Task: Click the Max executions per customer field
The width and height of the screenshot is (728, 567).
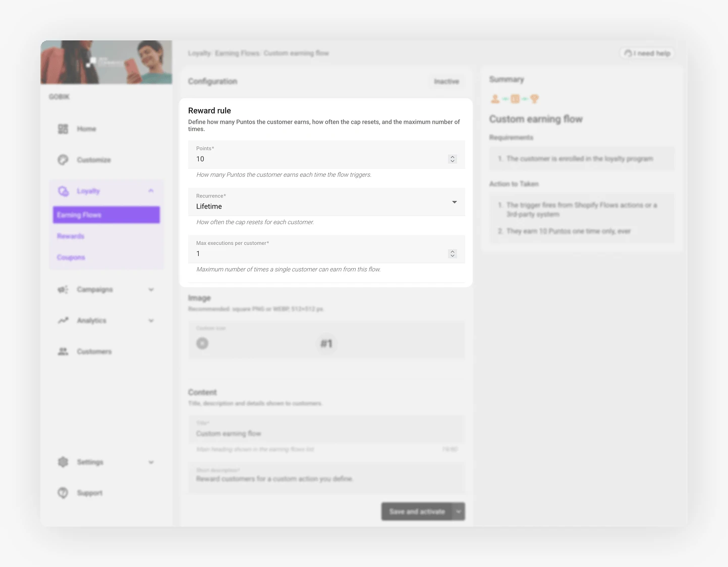Action: [x=326, y=249]
